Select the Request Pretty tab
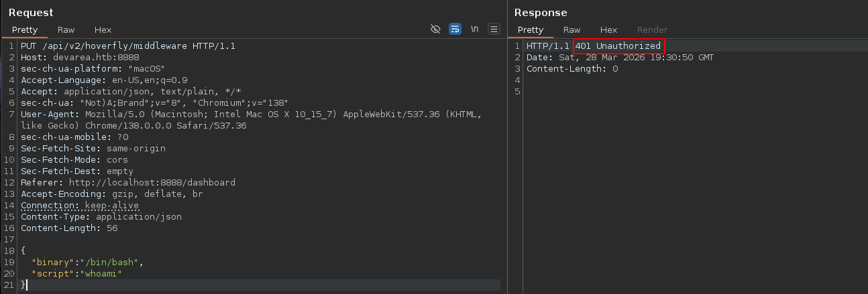 click(x=24, y=29)
